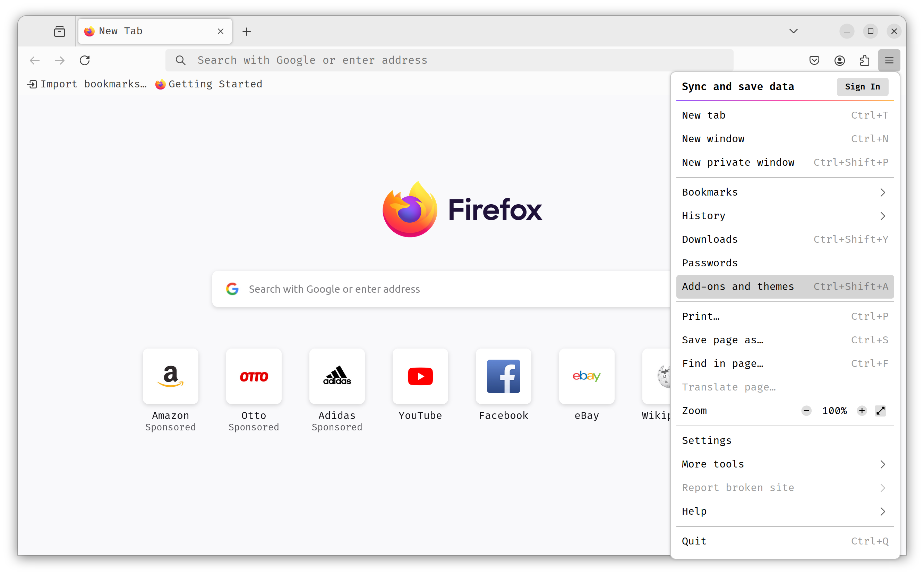The width and height of the screenshot is (924, 575).
Task: Decrease zoom with minus button
Action: [806, 411]
